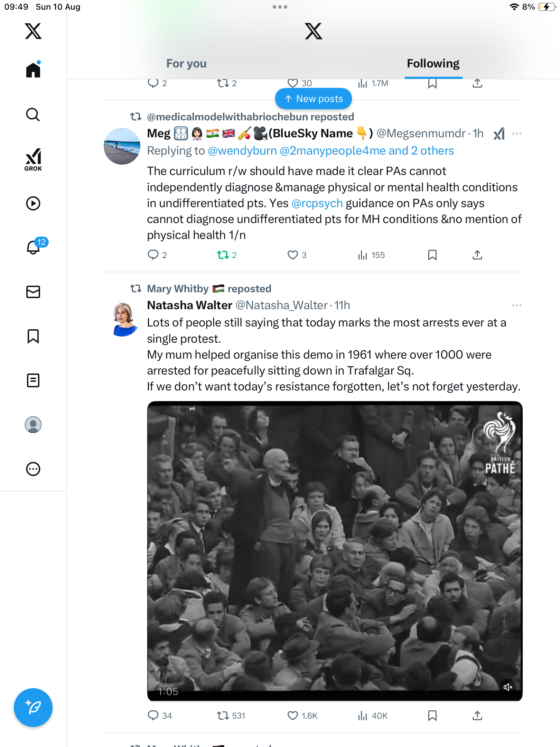Unmute the Pathé video
The image size is (560, 747).
click(508, 687)
